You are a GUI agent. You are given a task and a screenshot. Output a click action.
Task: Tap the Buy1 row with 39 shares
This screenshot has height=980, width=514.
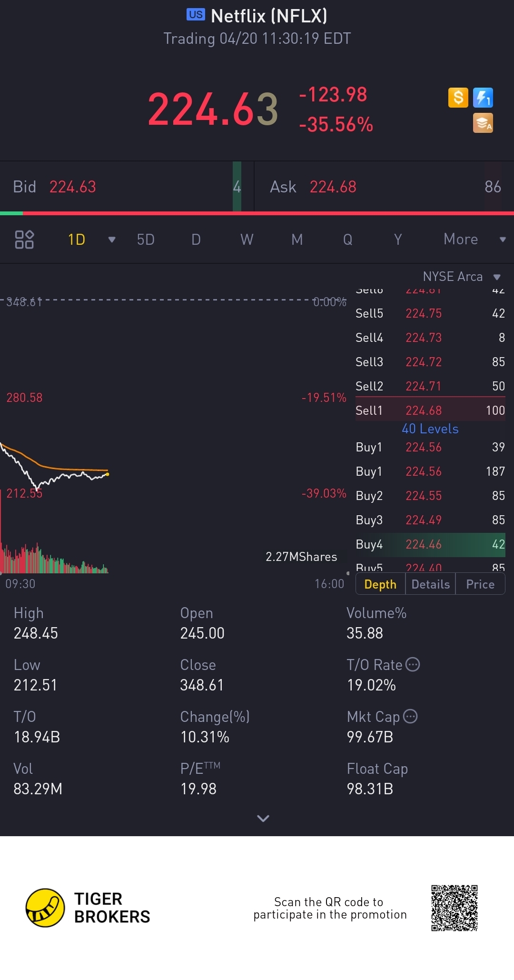pos(430,447)
